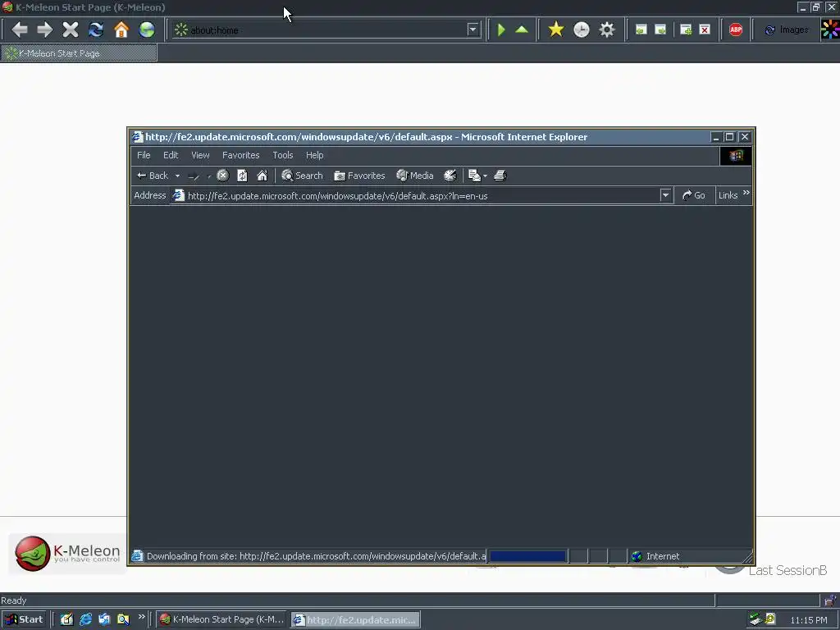
Task: Click the IE Print icon
Action: click(500, 176)
